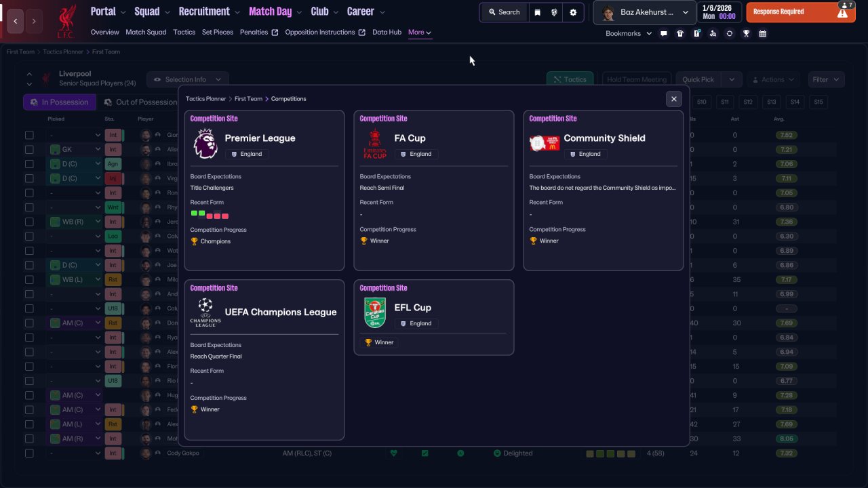Image resolution: width=868 pixels, height=488 pixels.
Task: Open the bookmark flag icon beside Search
Action: coord(537,12)
